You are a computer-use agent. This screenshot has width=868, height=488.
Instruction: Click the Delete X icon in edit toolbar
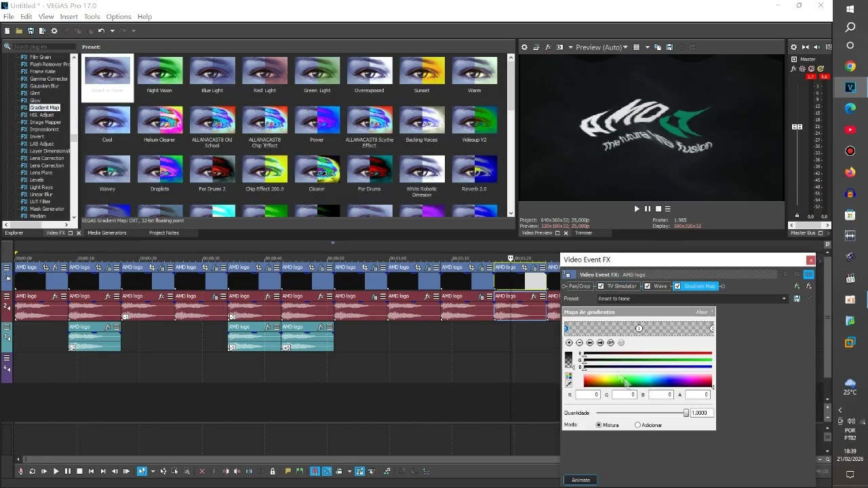coord(201,471)
